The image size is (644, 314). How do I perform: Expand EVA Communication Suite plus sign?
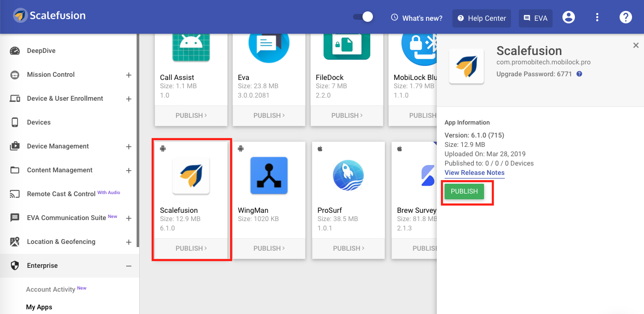point(129,218)
